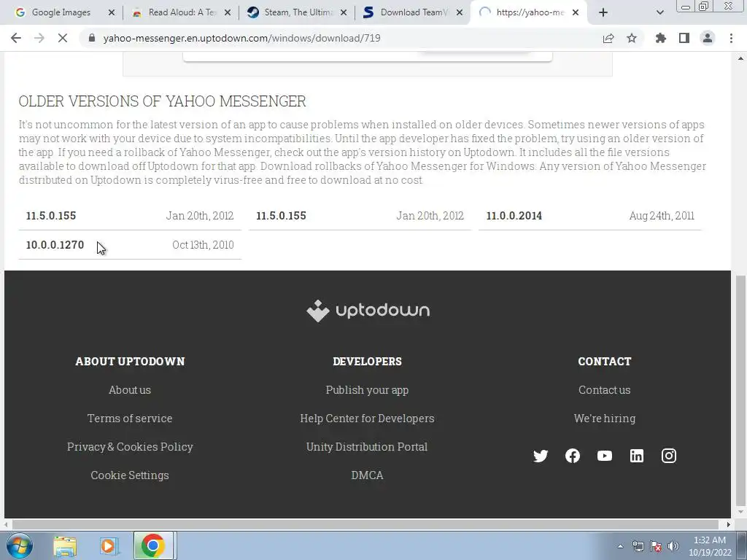Stop loading the page
This screenshot has width=747, height=560.
pyautogui.click(x=63, y=38)
